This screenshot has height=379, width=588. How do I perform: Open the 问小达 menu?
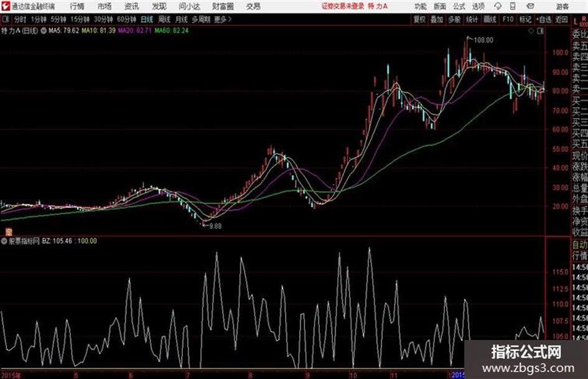189,6
